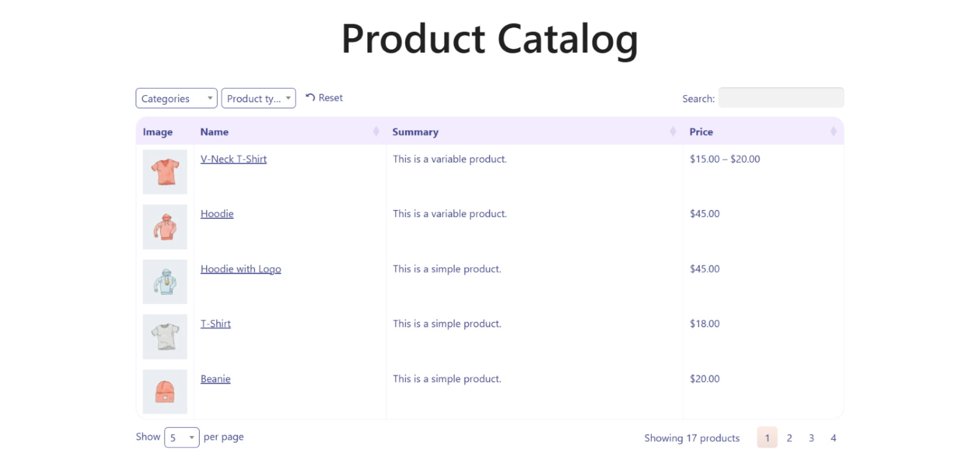Go to page 2 of products
The width and height of the screenshot is (980, 457).
pyautogui.click(x=789, y=438)
